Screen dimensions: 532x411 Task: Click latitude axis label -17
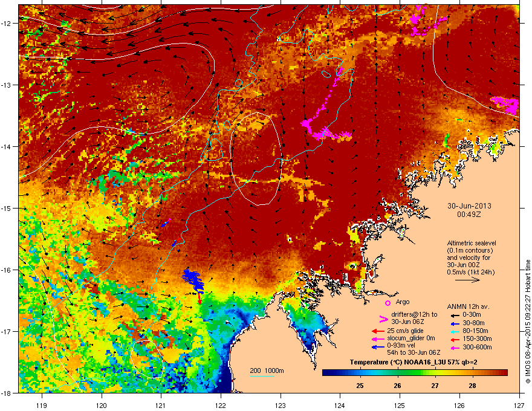[7, 332]
